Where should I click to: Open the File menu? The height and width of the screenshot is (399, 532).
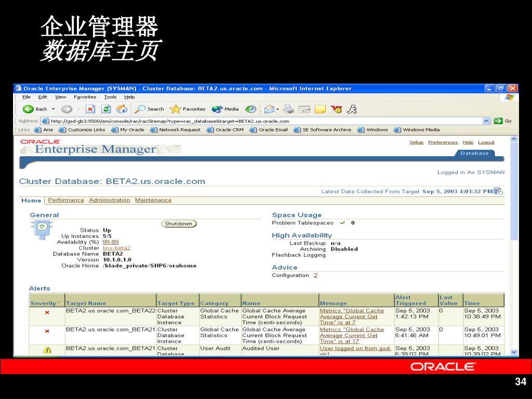pyautogui.click(x=26, y=97)
